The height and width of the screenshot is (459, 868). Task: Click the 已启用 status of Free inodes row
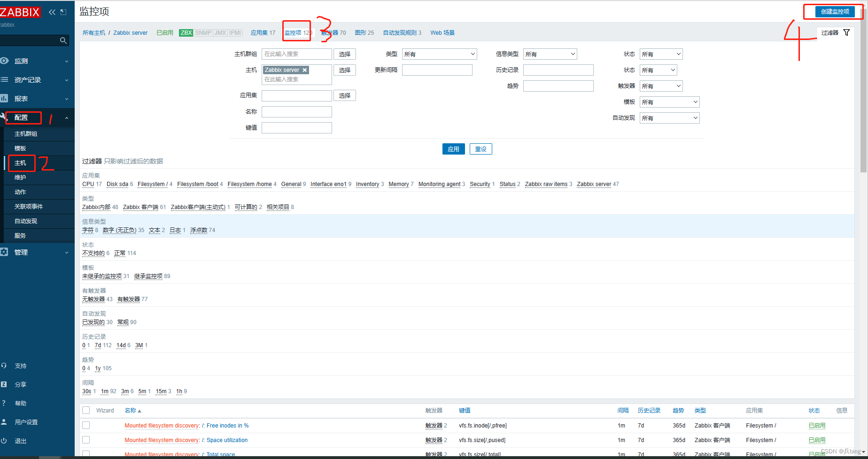tap(817, 426)
